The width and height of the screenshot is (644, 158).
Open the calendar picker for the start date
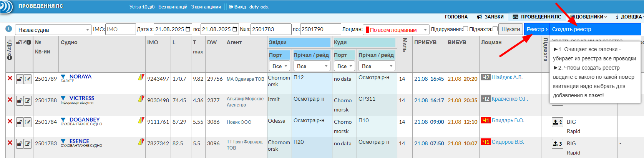click(188, 29)
